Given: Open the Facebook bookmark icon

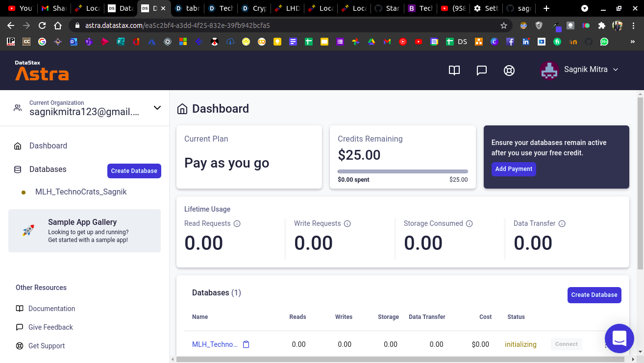Looking at the screenshot, I should tap(510, 42).
